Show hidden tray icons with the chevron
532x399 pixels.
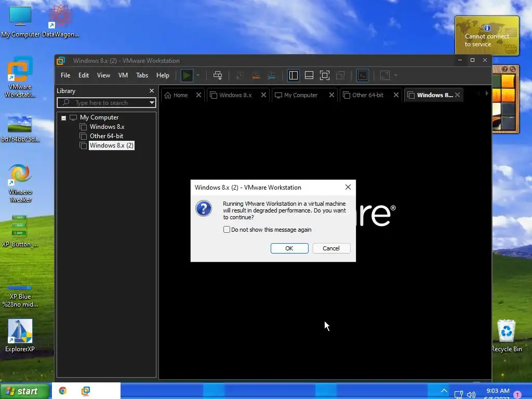(x=444, y=391)
